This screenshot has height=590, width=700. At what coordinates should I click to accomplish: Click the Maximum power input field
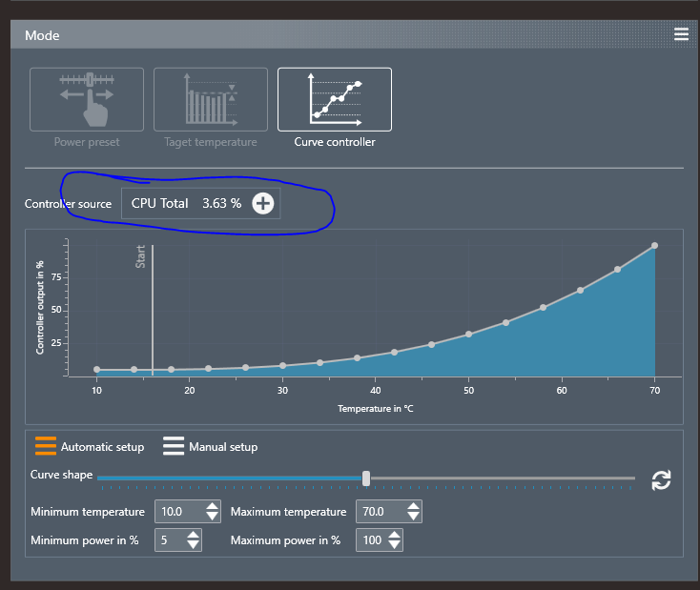(x=370, y=540)
